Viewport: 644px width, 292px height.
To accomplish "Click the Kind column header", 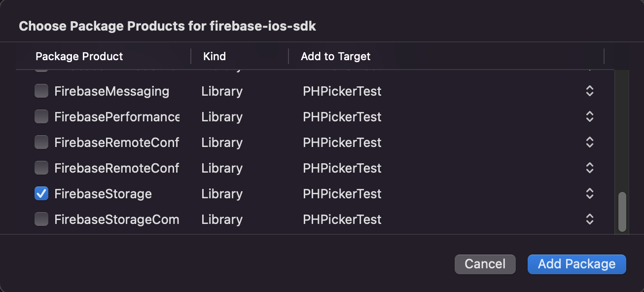I will point(215,56).
